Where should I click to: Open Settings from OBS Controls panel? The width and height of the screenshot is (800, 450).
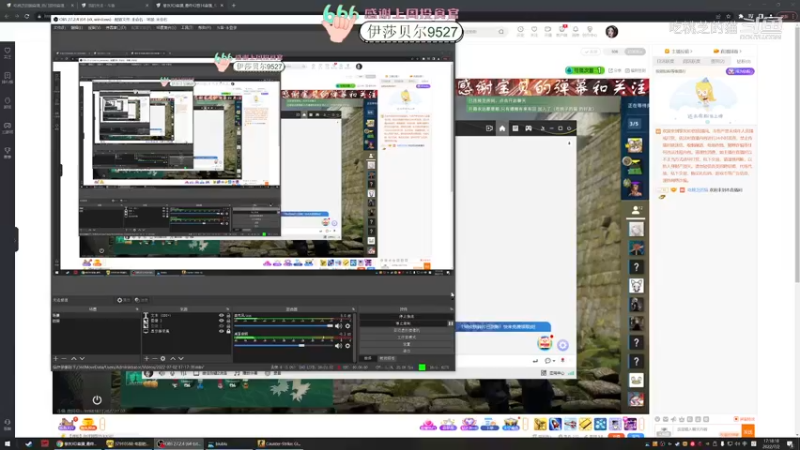(x=406, y=344)
